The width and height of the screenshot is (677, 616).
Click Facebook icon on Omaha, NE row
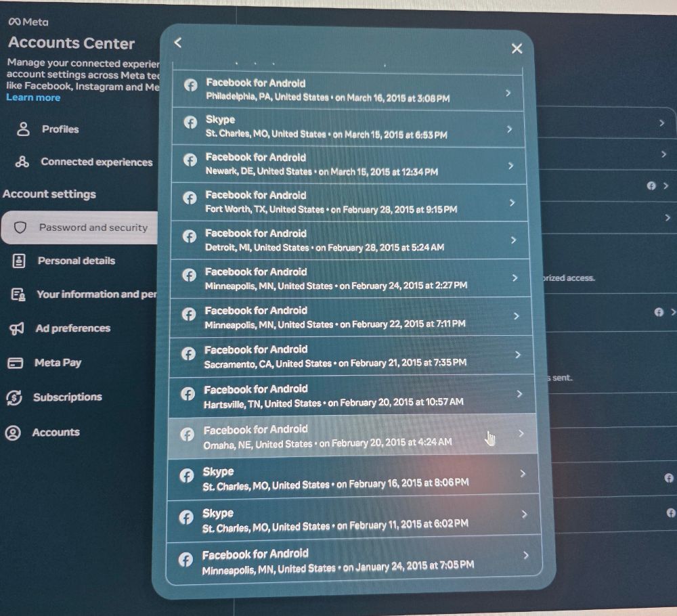(x=187, y=434)
